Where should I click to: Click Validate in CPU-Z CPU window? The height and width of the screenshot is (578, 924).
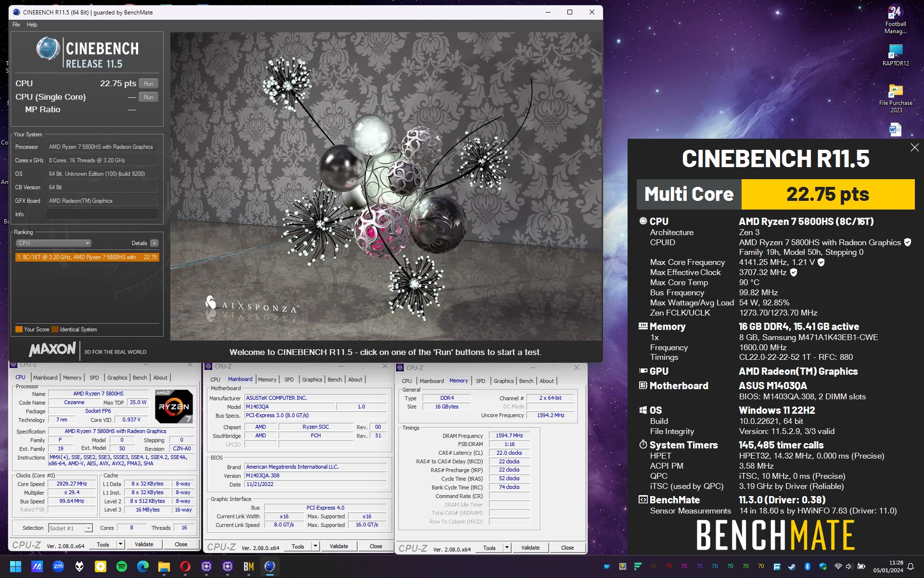[144, 544]
